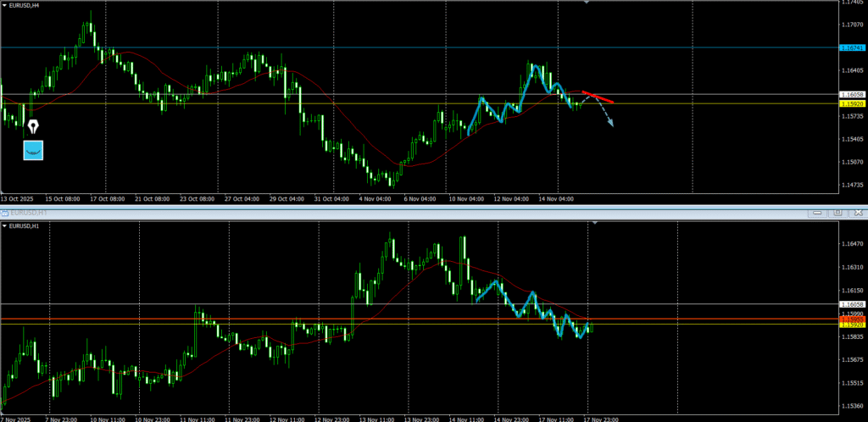Click the 14 Nov 04:00 time axis label
The height and width of the screenshot is (422, 868).
click(x=557, y=199)
